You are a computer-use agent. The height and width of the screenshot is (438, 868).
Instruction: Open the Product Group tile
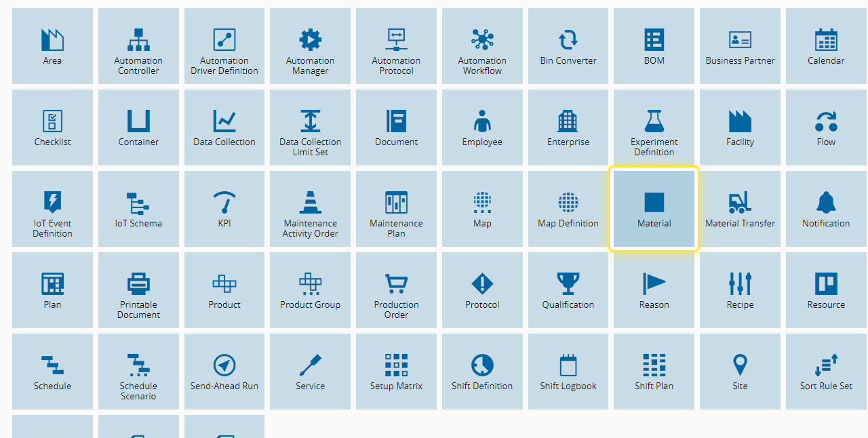[x=310, y=290]
